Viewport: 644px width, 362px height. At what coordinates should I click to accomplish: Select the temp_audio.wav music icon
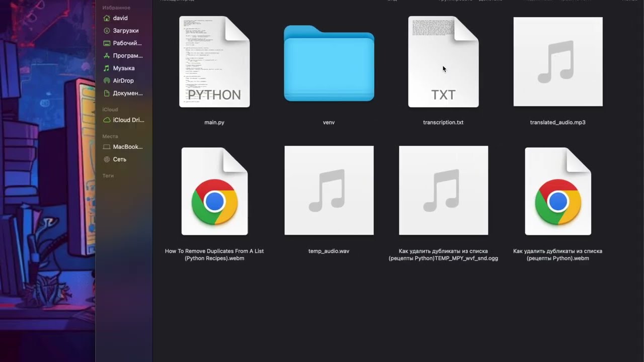tap(329, 191)
